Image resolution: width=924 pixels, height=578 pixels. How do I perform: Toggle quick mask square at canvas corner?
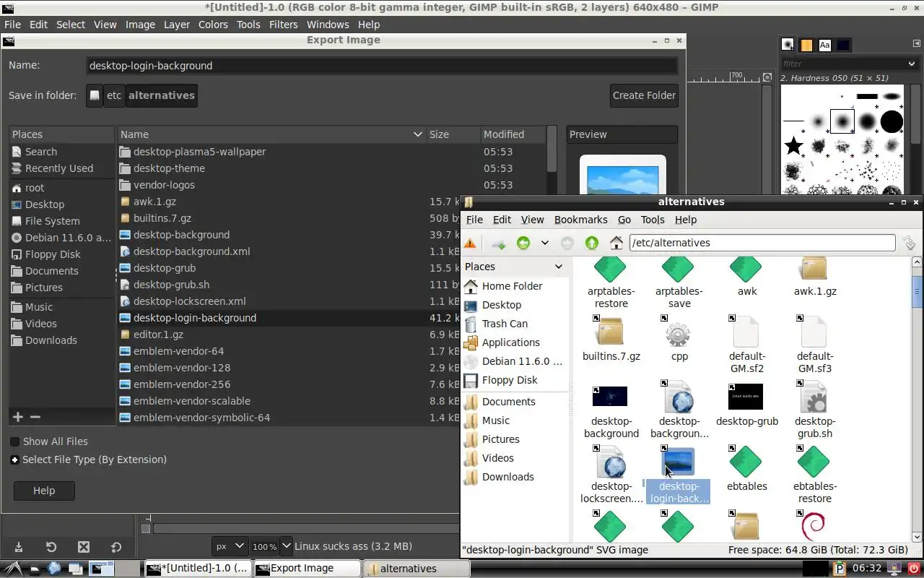tap(146, 529)
